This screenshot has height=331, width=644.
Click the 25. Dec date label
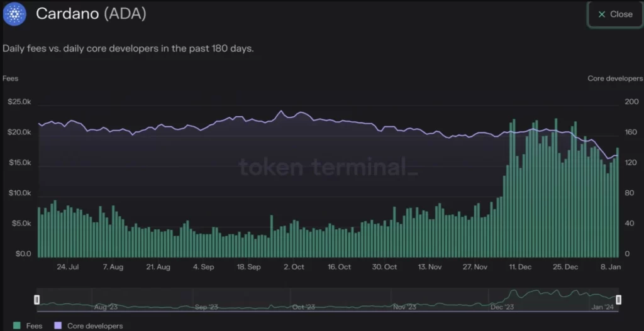tap(565, 266)
